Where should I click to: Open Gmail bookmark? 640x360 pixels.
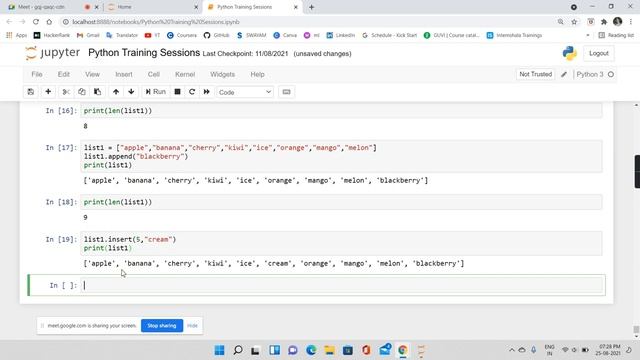click(x=88, y=35)
